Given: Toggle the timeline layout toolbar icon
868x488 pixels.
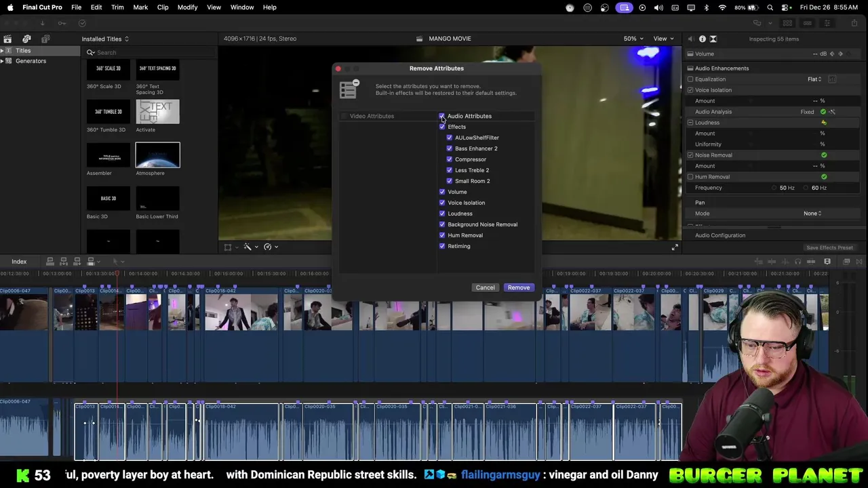Looking at the screenshot, I should (x=807, y=23).
